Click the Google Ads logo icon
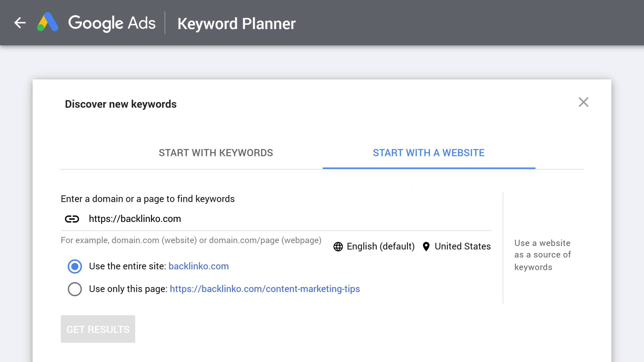The image size is (644, 362). pos(48,22)
